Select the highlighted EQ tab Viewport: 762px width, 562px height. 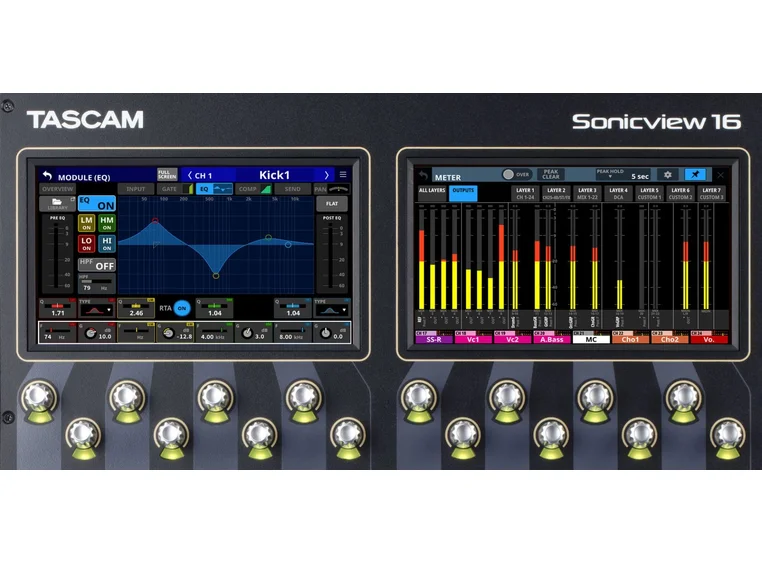(x=214, y=189)
